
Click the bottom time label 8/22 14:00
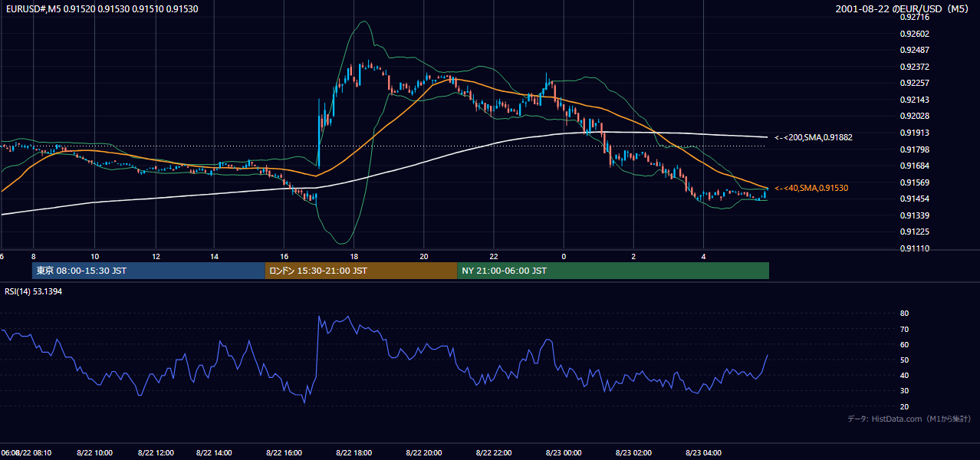(215, 453)
